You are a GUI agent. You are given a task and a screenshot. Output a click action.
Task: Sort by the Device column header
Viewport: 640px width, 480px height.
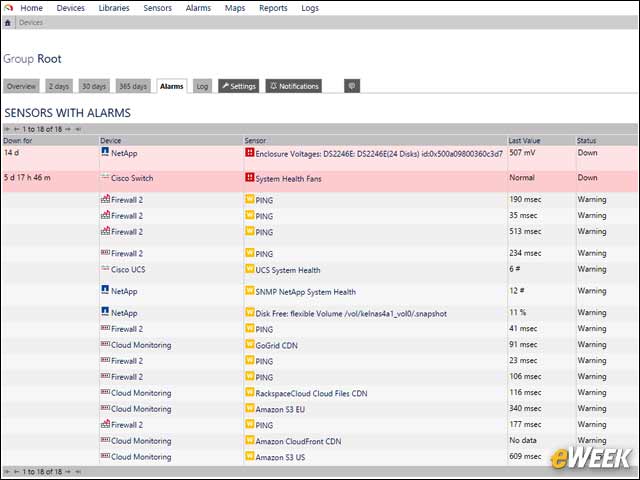point(111,140)
